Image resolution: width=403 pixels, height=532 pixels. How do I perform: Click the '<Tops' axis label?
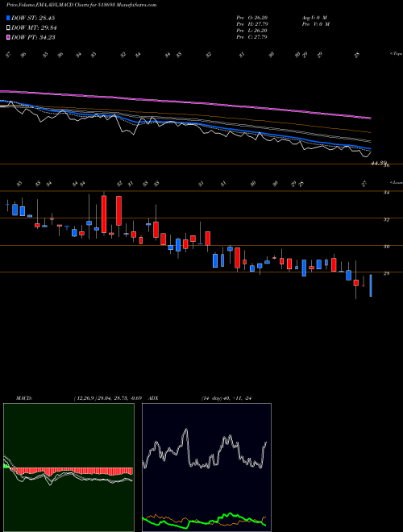[396, 54]
